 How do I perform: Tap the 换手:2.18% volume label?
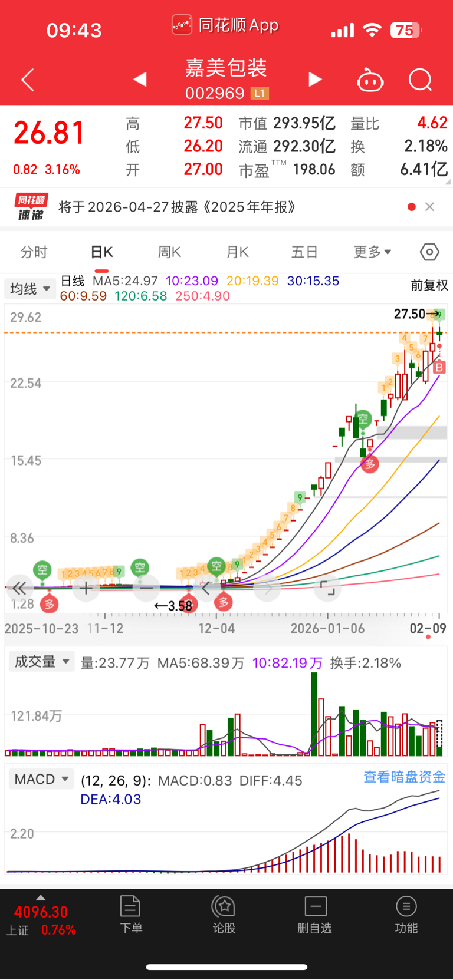[366, 663]
